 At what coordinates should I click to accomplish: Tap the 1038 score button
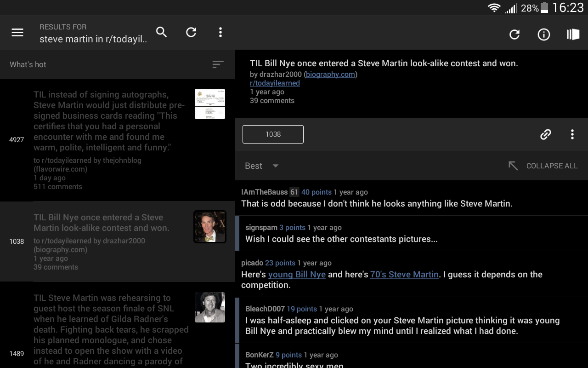[273, 134]
